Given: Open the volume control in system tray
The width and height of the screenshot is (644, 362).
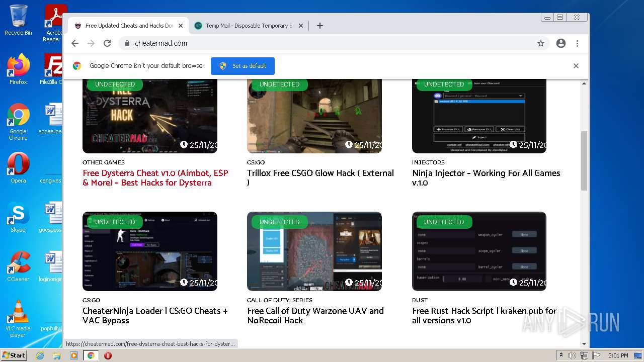Looking at the screenshot, I should click(572, 355).
